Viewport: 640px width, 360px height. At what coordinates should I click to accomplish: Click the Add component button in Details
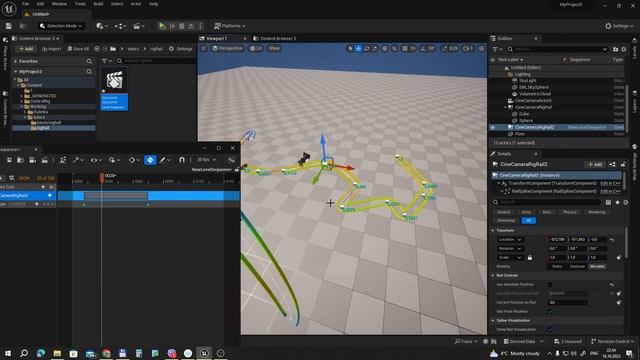coord(595,164)
